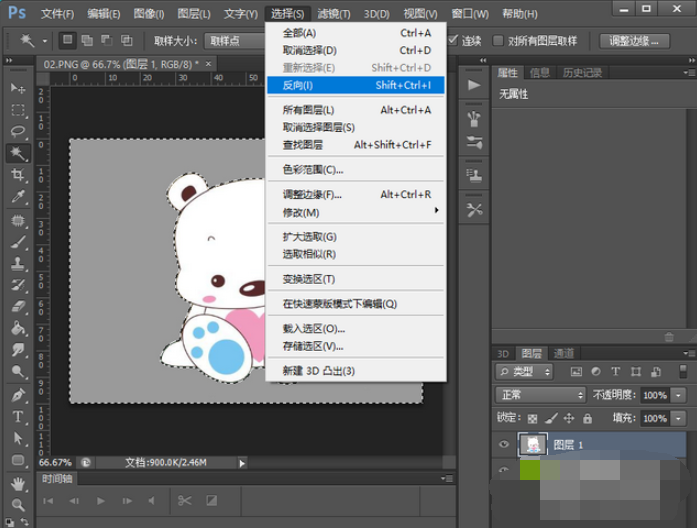Viewport: 697px width, 528px height.
Task: Select the Spot Healing Brush tool
Action: (18, 221)
